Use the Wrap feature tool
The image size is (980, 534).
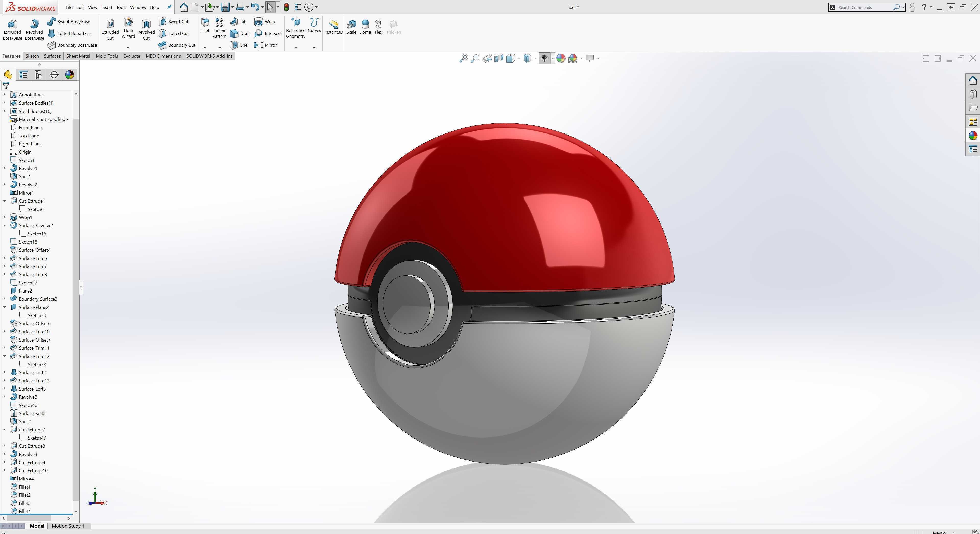point(264,22)
